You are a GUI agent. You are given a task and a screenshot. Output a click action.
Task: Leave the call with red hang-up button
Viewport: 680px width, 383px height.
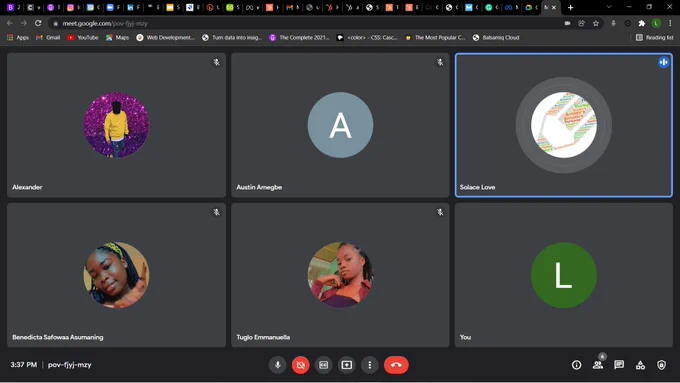tap(396, 365)
